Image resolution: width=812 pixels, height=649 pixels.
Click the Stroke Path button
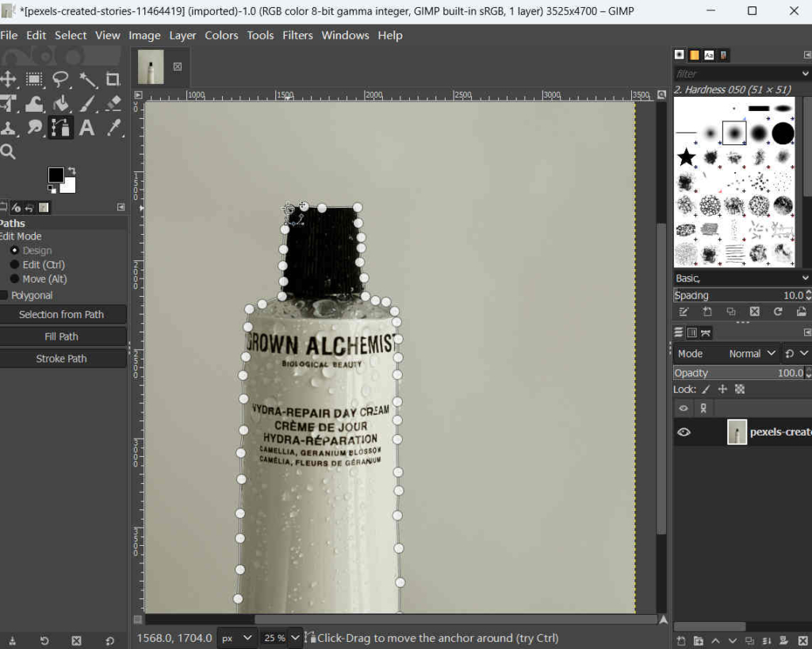pos(62,359)
